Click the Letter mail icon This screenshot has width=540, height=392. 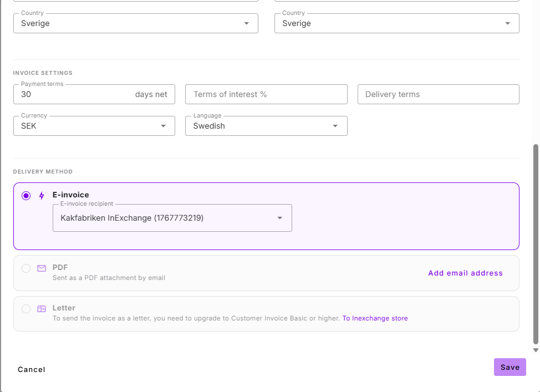tap(42, 309)
